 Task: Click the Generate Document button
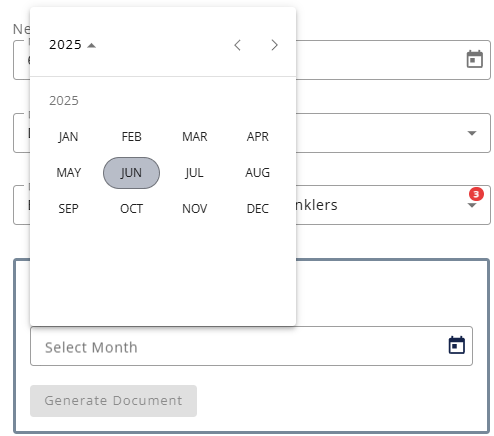pos(113,401)
